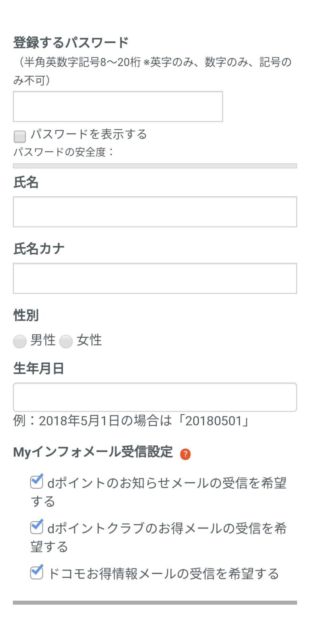310x644 pixels.
Task: Focus the 生年月日 input field
Action: (x=155, y=397)
